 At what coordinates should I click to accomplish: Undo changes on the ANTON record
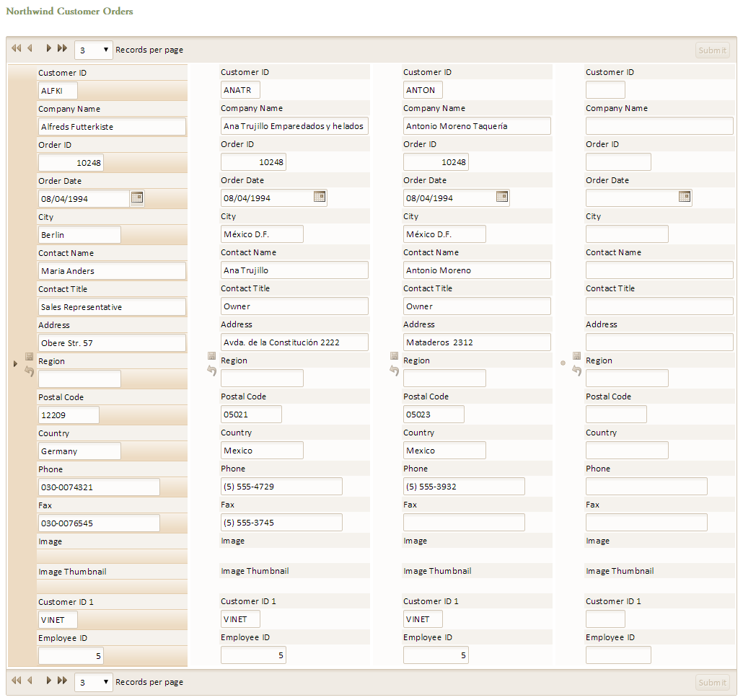click(395, 371)
